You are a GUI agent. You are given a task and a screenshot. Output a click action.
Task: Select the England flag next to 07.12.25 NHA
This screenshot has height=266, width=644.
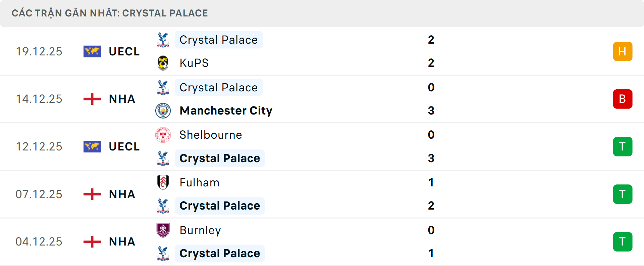(x=92, y=194)
